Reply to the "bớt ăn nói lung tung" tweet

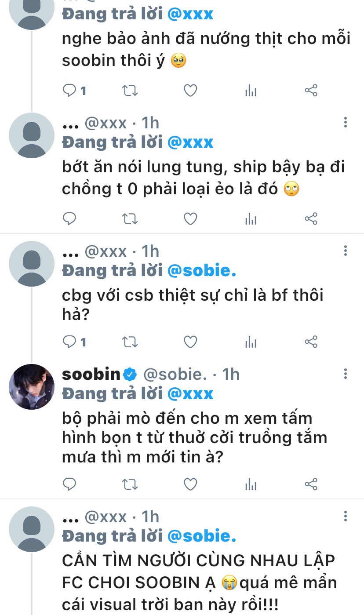[70, 218]
